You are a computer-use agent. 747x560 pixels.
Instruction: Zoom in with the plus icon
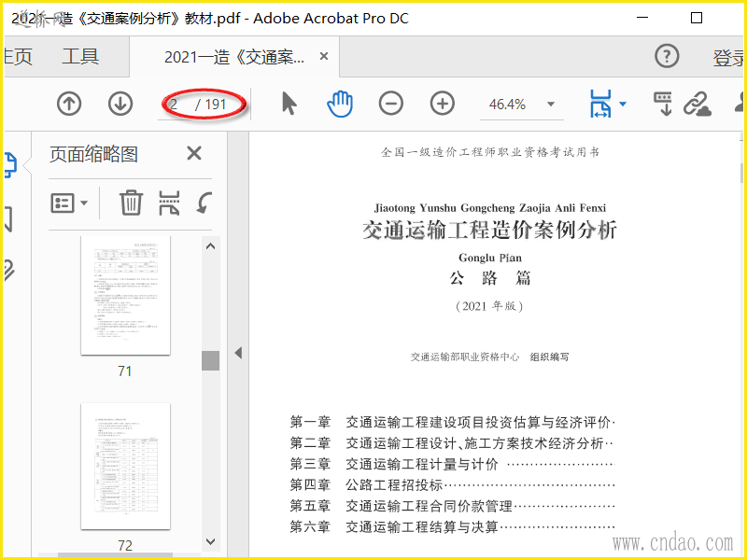442,104
